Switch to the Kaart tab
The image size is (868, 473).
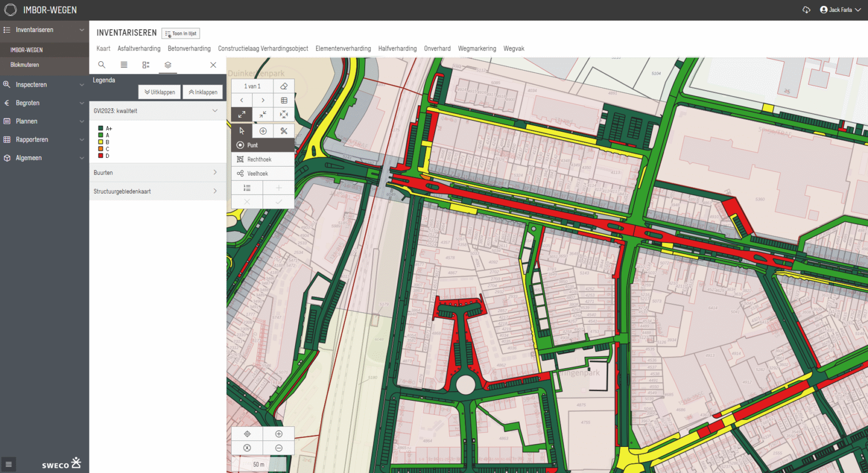[103, 48]
